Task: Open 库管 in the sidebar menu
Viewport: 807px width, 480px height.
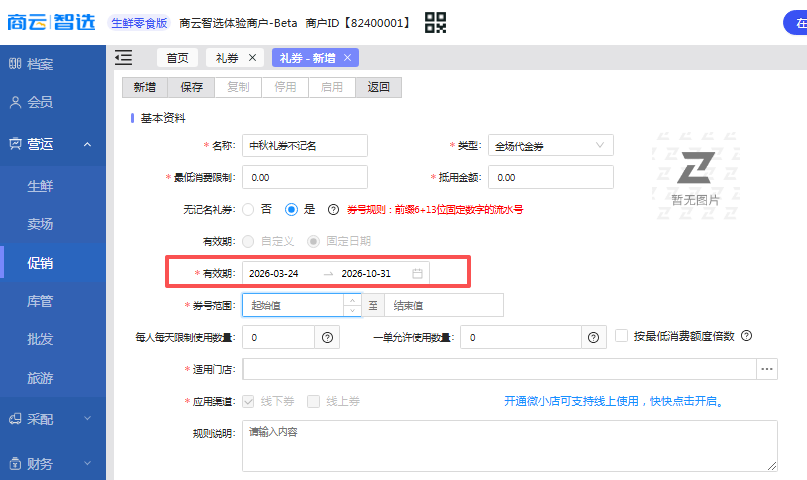Action: click(x=40, y=301)
